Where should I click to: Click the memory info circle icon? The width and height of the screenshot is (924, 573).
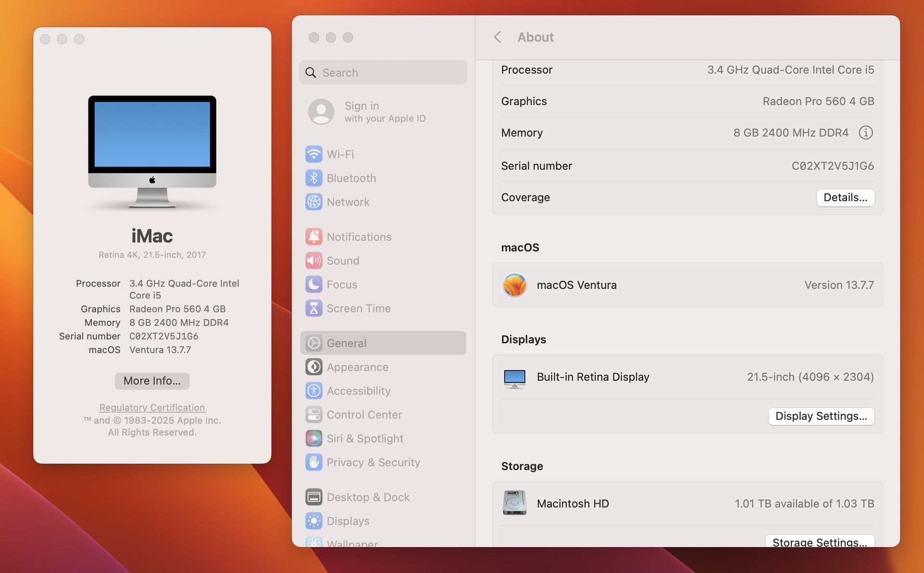coord(865,132)
